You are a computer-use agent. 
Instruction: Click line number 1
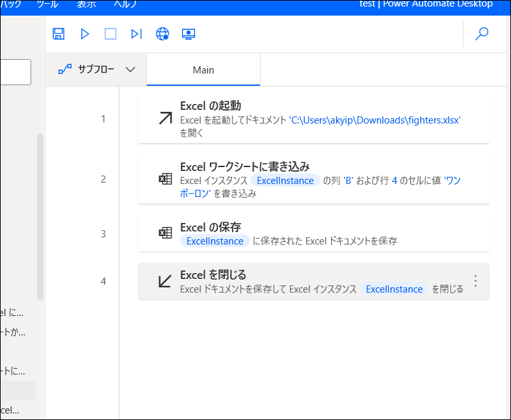[103, 119]
